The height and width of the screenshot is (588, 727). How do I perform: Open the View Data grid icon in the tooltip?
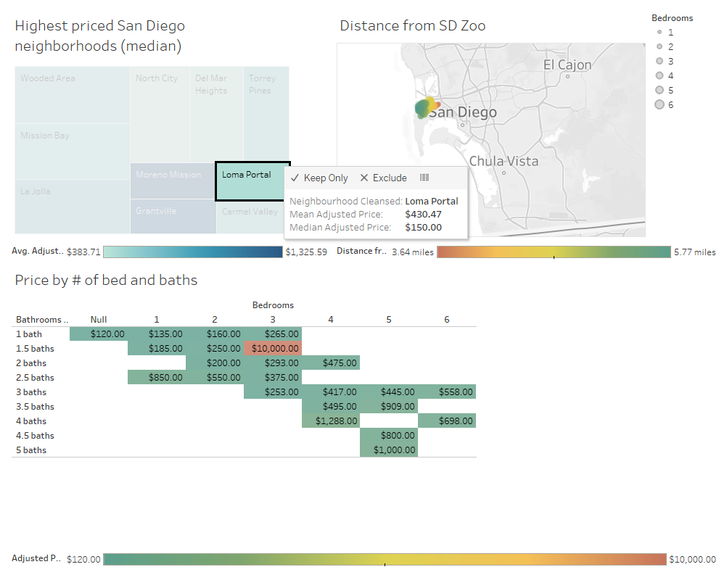[424, 178]
